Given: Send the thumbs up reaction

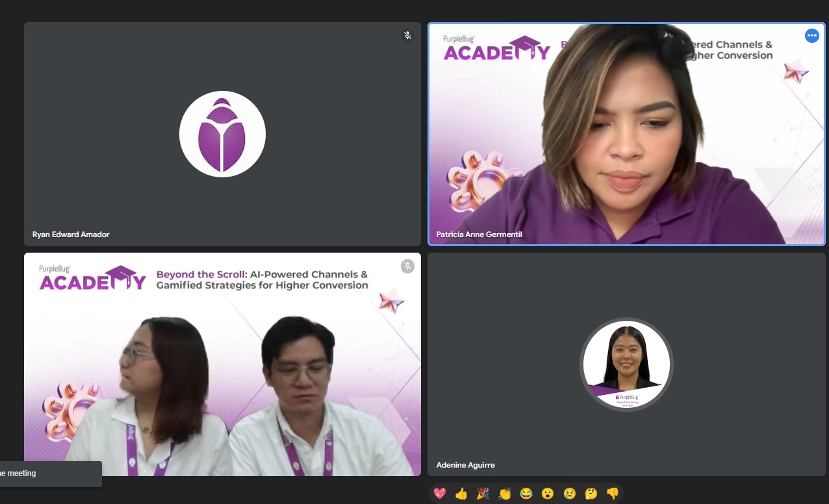Looking at the screenshot, I should 461,494.
